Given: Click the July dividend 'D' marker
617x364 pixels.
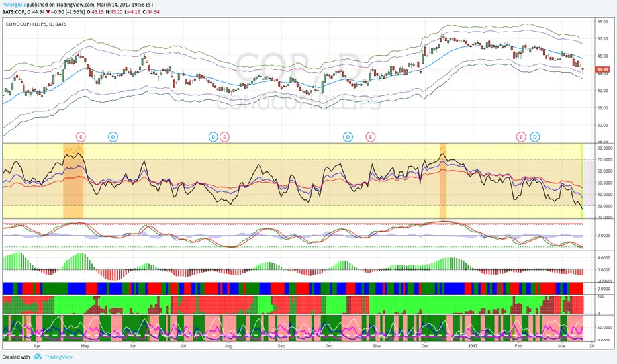Looking at the screenshot, I should click(213, 137).
